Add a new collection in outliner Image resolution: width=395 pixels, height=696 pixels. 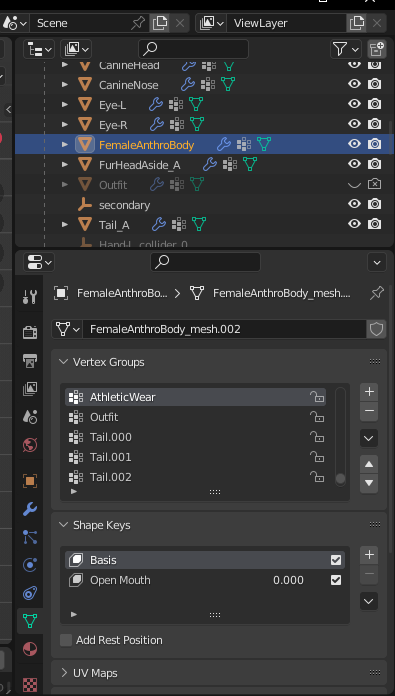377,49
